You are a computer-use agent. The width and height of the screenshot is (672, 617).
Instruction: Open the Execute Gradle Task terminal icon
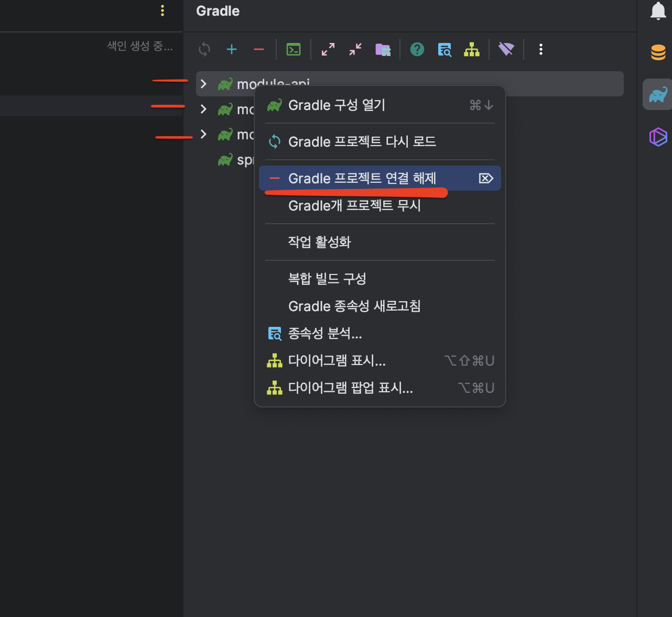click(294, 50)
